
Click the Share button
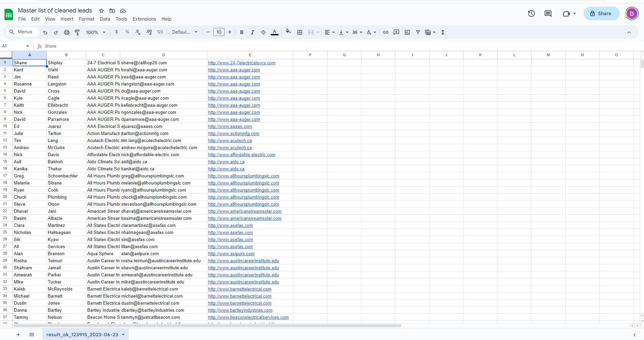click(x=601, y=13)
